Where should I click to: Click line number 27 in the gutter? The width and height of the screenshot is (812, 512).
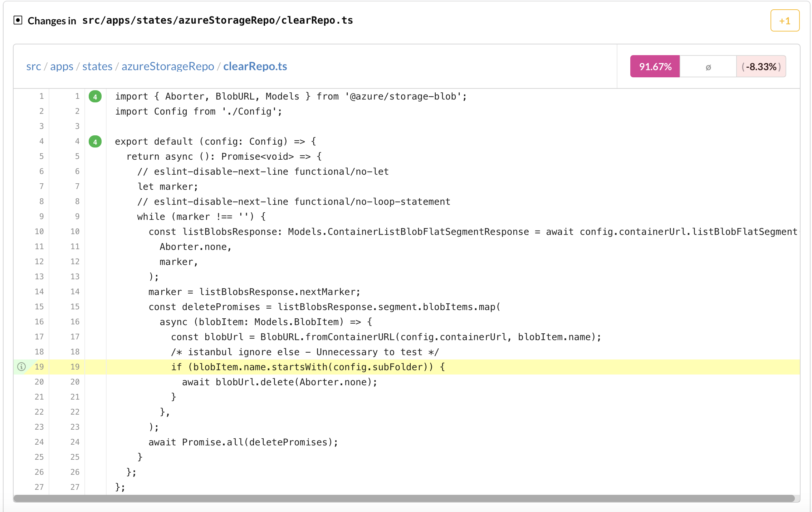pyautogui.click(x=39, y=487)
